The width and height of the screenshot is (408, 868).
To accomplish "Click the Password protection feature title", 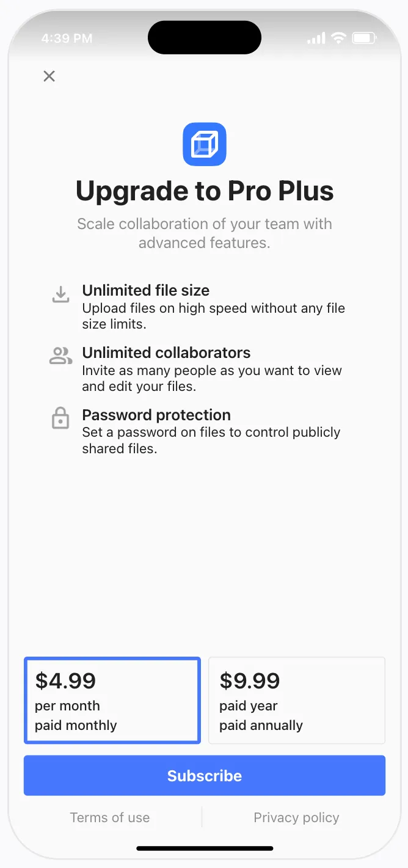I will pyautogui.click(x=156, y=415).
